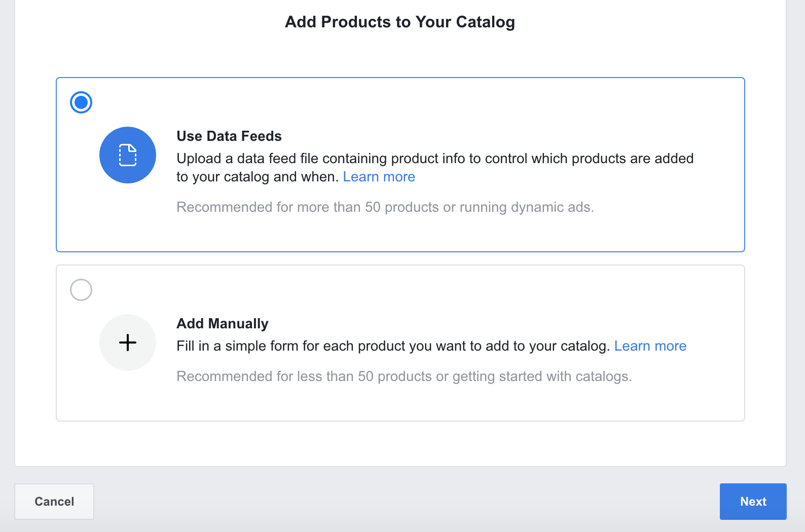Click the gray footer between Cancel and Next
Viewport: 805px width, 532px height.
coord(406,502)
